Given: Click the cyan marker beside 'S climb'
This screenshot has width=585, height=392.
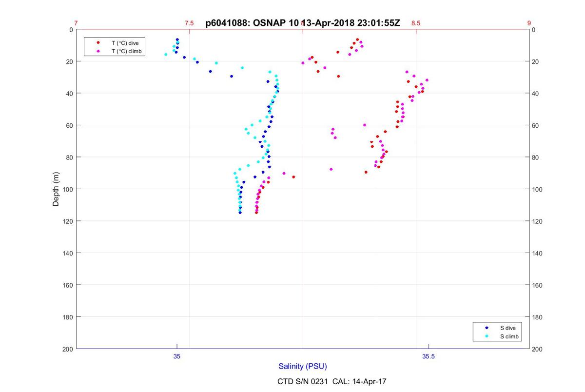Looking at the screenshot, I should click(x=487, y=336).
